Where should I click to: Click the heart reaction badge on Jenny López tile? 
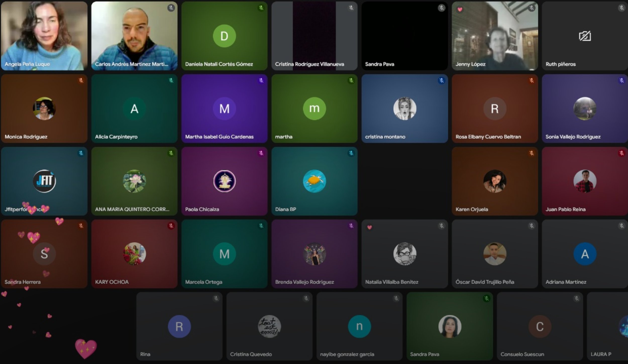pos(460,10)
